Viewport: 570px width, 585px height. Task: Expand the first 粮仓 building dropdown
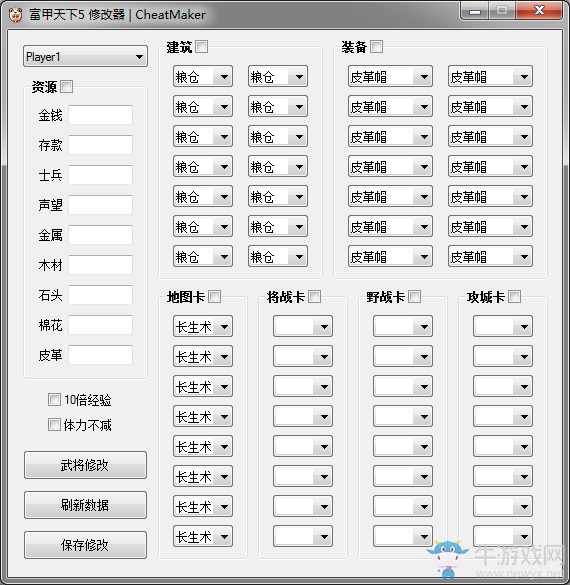(203, 76)
